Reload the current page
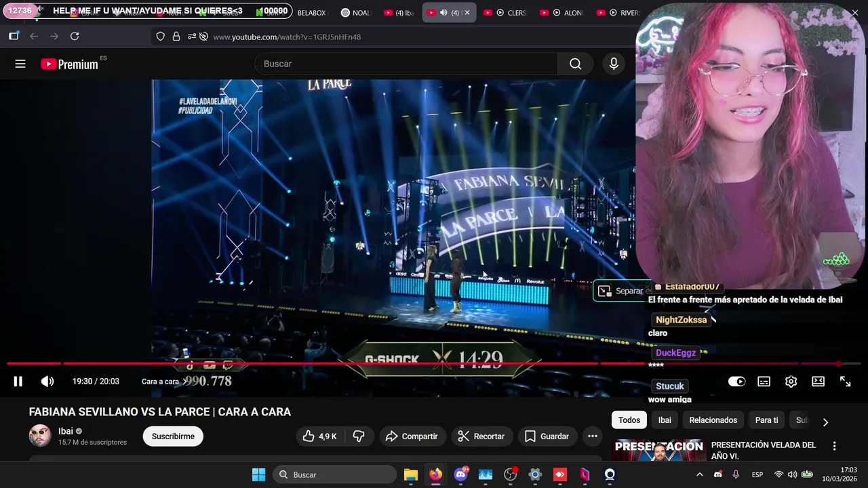The width and height of the screenshot is (868, 488). tap(75, 37)
